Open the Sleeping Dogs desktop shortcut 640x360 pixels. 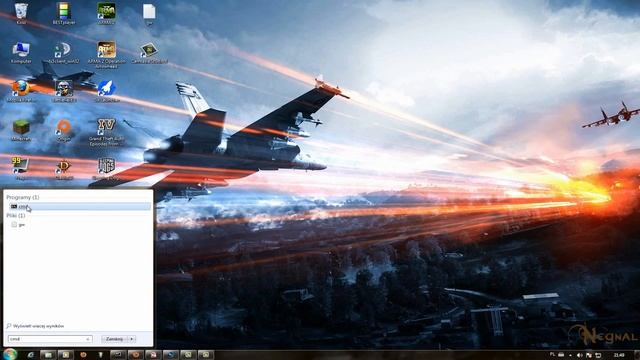click(107, 168)
